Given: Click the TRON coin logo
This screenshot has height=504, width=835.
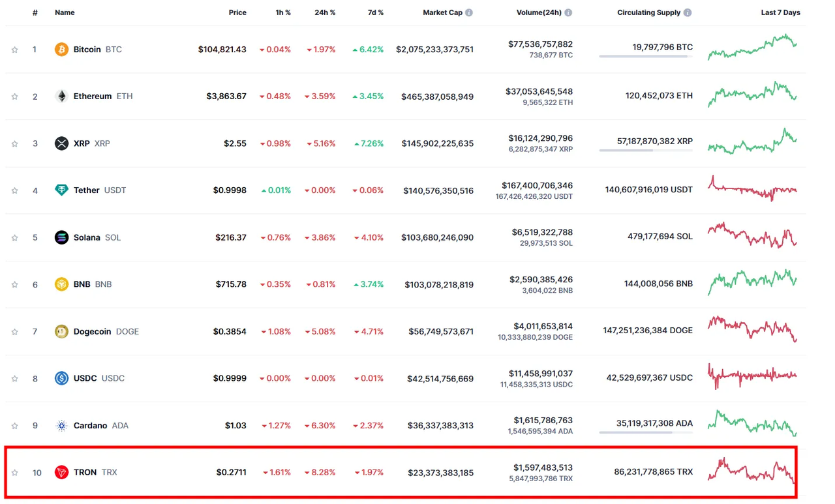Looking at the screenshot, I should click(61, 472).
